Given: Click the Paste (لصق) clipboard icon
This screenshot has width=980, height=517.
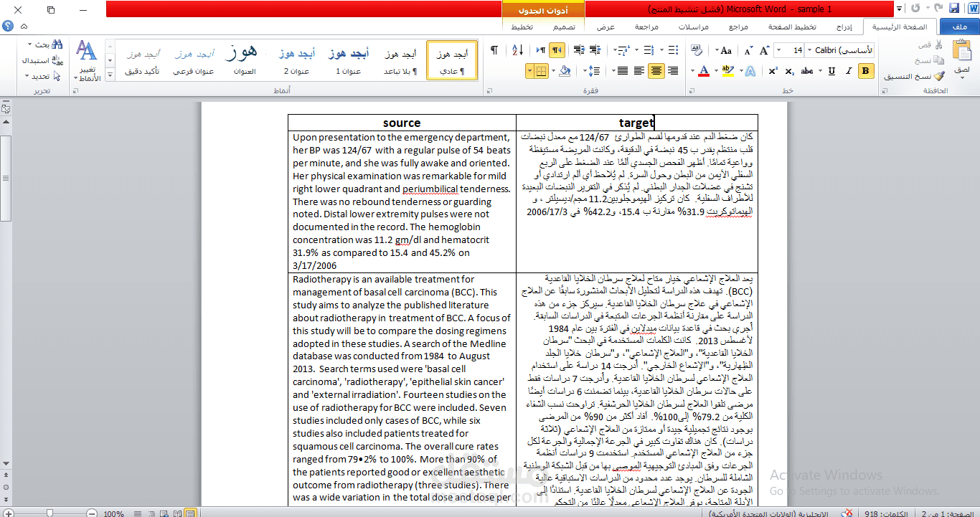Looking at the screenshot, I should pos(963,50).
